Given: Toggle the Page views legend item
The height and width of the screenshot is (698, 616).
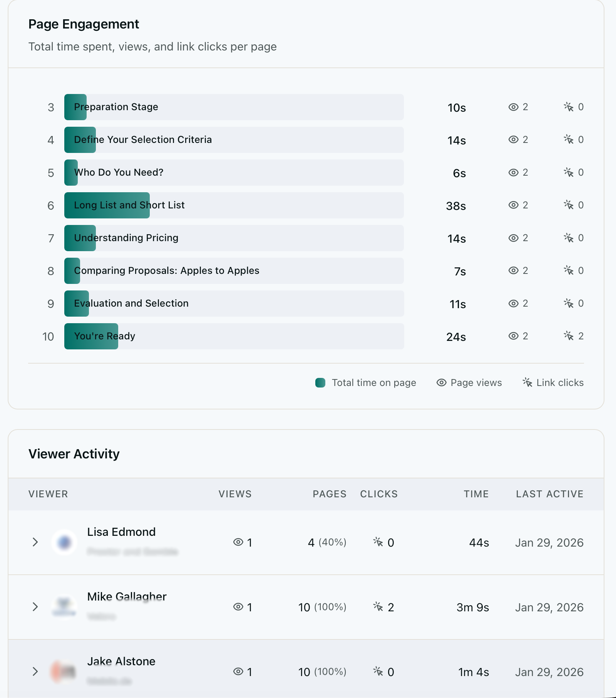Looking at the screenshot, I should (469, 383).
